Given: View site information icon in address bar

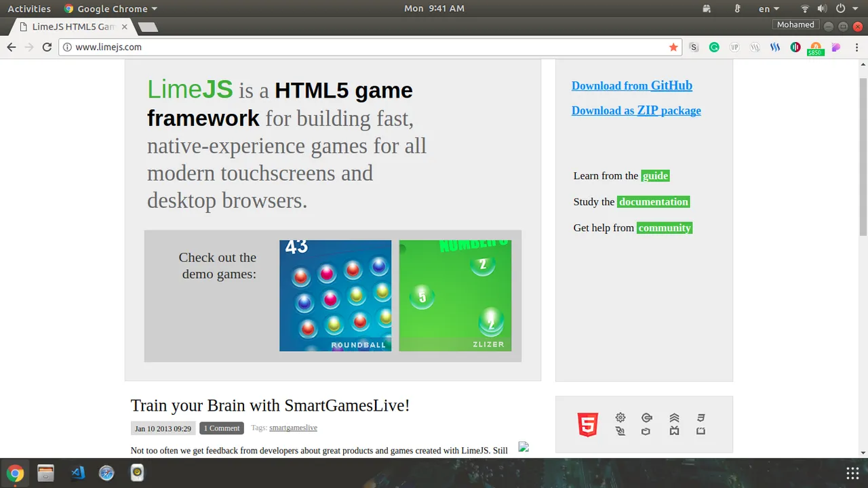Looking at the screenshot, I should point(66,47).
